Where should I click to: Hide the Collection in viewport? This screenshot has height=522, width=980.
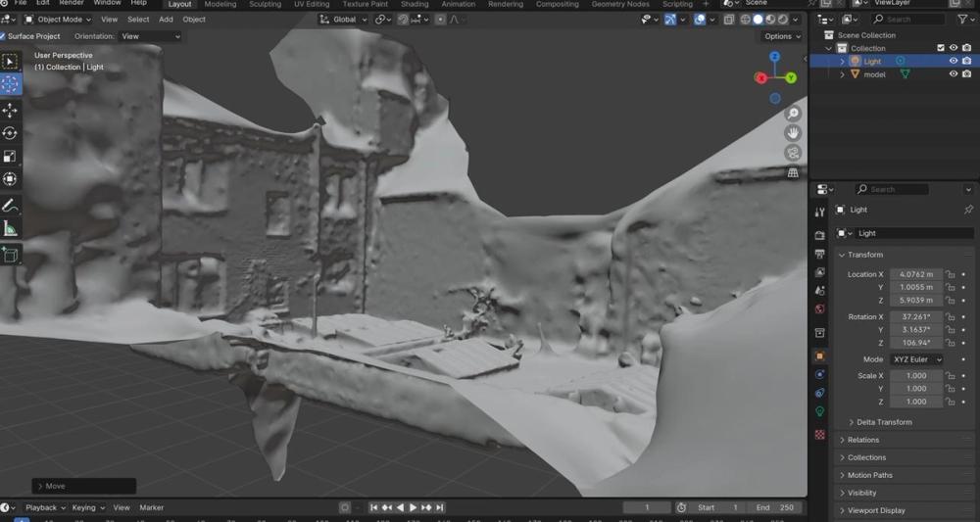[x=954, y=48]
